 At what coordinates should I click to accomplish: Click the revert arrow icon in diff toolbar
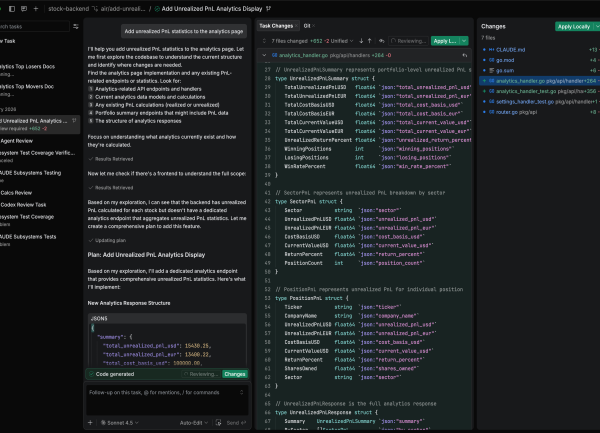pyautogui.click(x=382, y=41)
